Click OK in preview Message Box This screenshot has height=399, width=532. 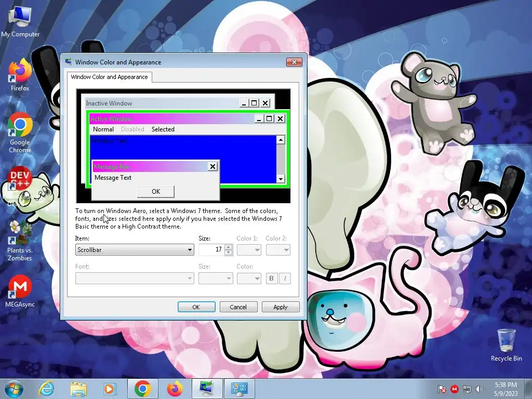tap(156, 191)
